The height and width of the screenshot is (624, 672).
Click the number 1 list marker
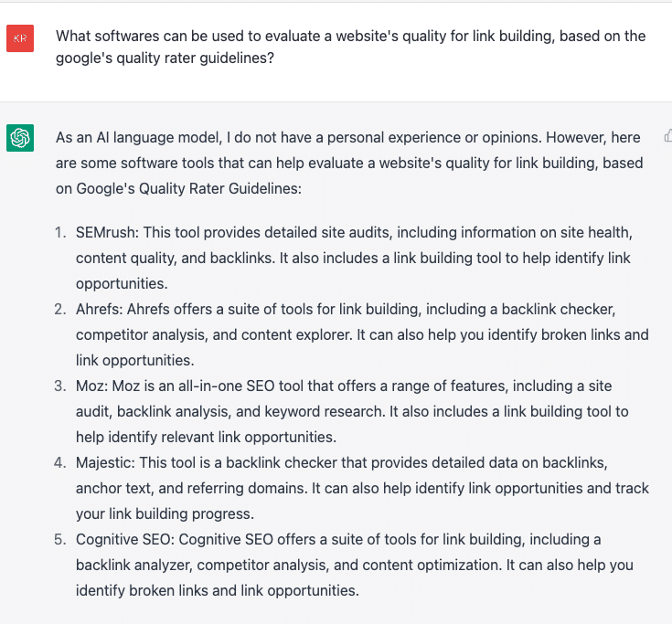[59, 232]
